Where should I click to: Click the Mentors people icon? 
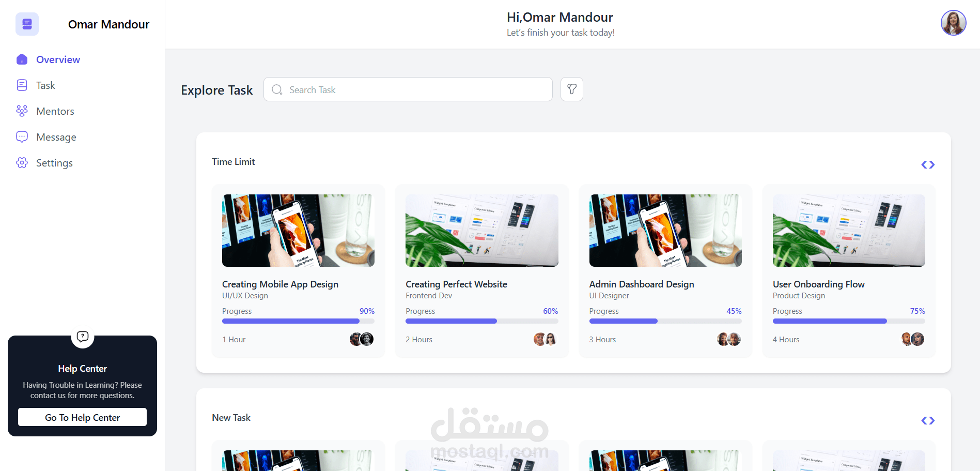pyautogui.click(x=22, y=111)
